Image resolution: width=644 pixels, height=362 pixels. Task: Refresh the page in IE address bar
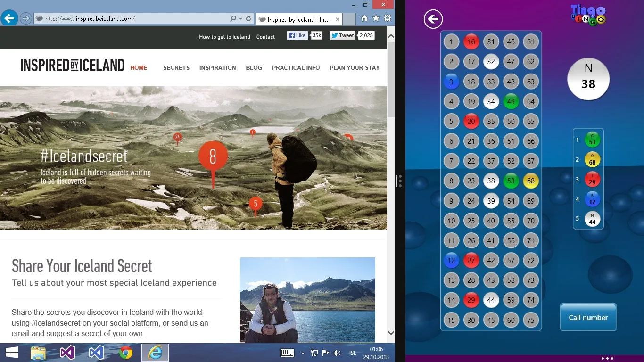(249, 19)
